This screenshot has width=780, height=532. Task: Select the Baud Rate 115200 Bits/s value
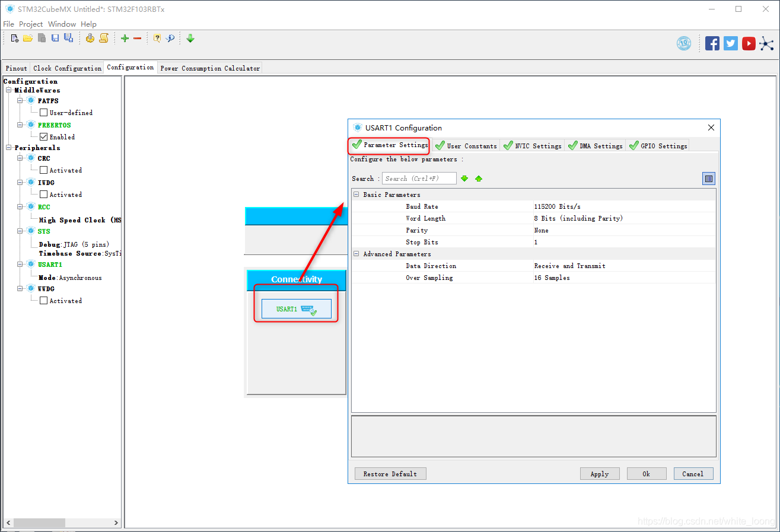[x=558, y=206]
